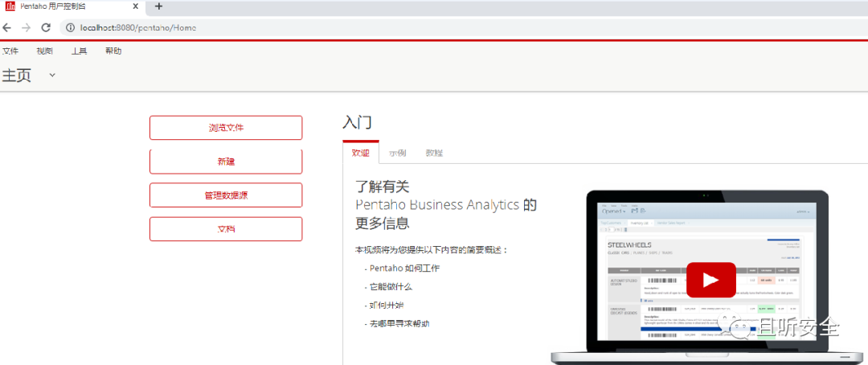Click the site information icon in address bar
This screenshot has height=365, width=868.
[70, 27]
